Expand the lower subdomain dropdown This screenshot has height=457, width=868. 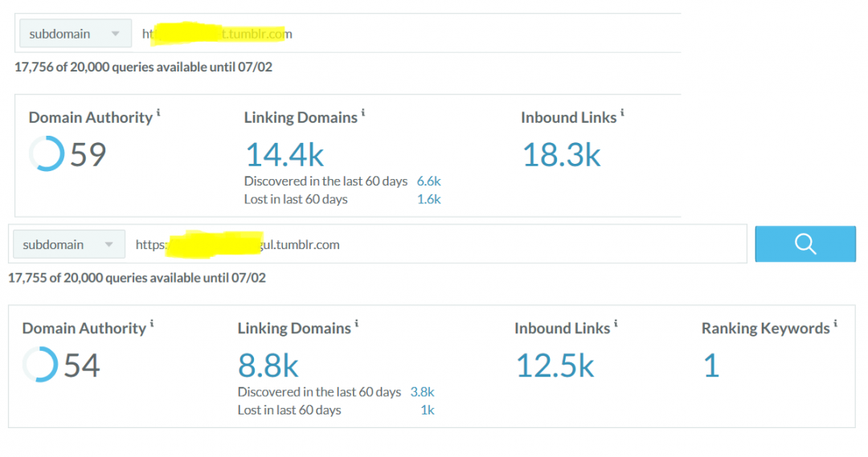(x=68, y=244)
